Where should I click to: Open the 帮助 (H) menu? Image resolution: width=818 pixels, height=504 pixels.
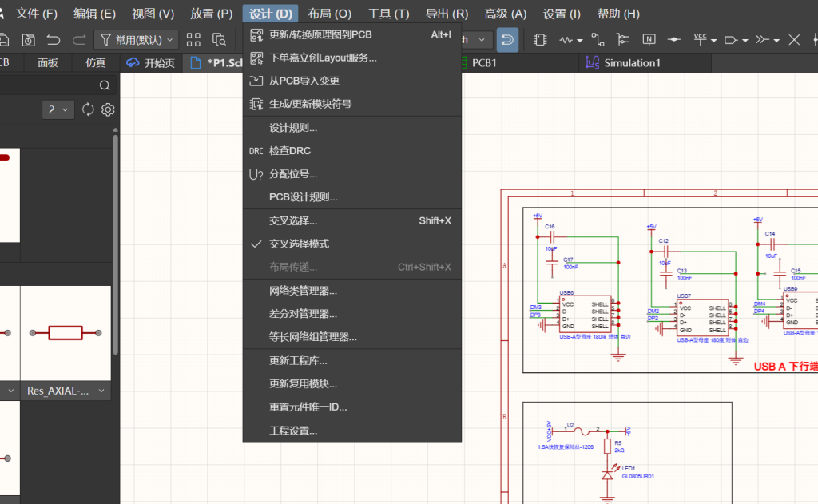point(618,14)
